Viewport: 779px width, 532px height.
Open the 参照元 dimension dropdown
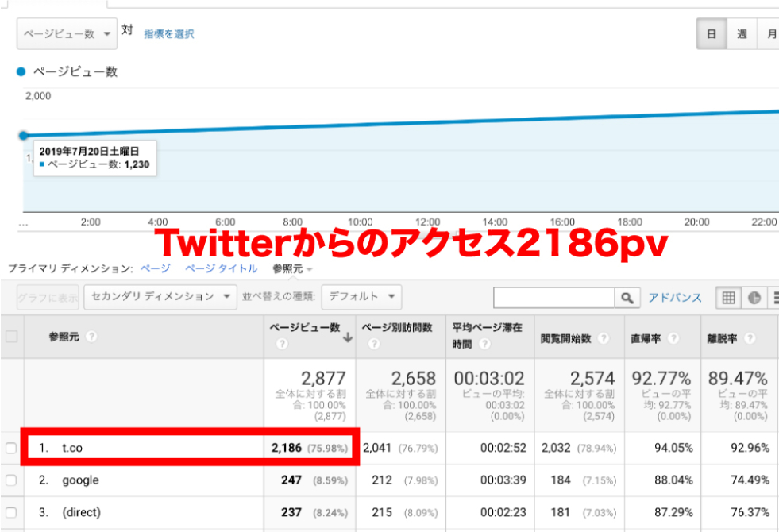tap(292, 268)
